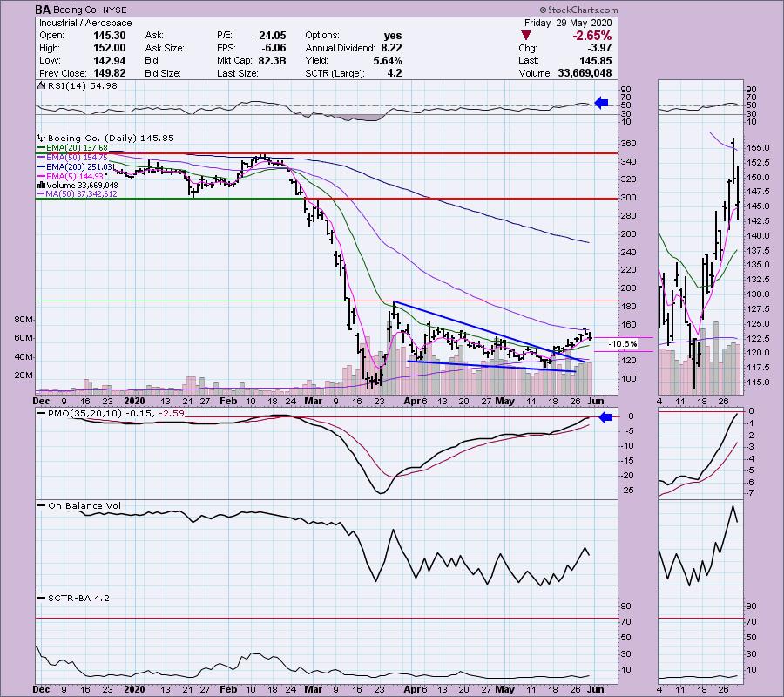This screenshot has height=697, width=784.
Task: Click the OHLC bar icon beside Boeing Co. (Daily)
Action: 42,138
